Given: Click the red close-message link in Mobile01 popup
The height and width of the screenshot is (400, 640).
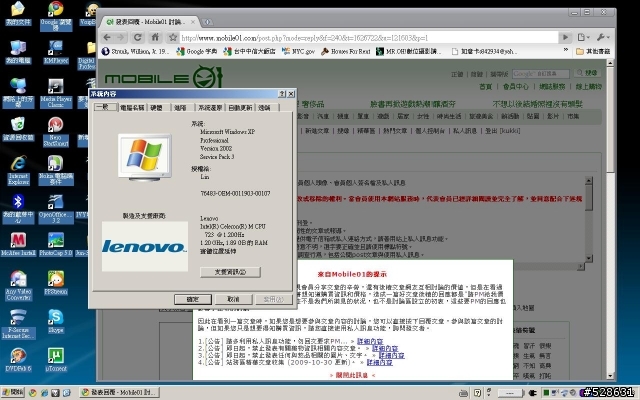Looking at the screenshot, I should tap(352, 375).
